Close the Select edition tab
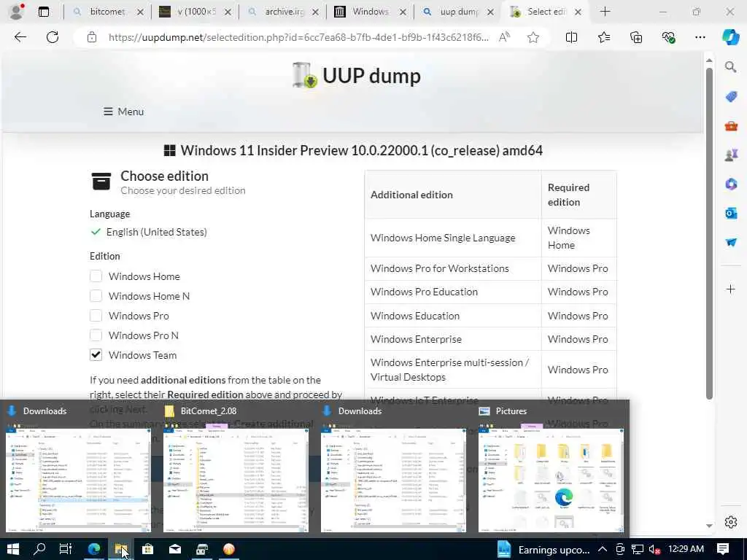The image size is (747, 560). (578, 12)
